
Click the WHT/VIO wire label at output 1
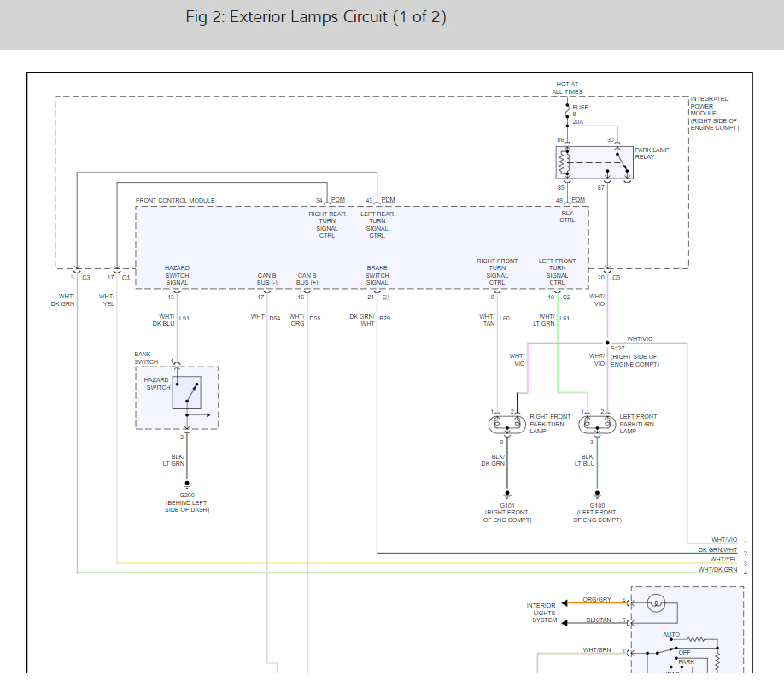[x=724, y=539]
